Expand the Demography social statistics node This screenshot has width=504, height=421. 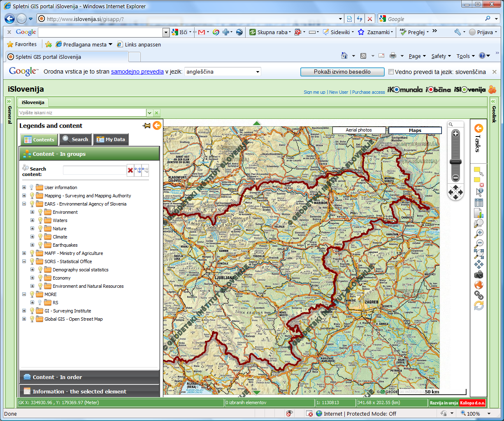click(x=32, y=270)
